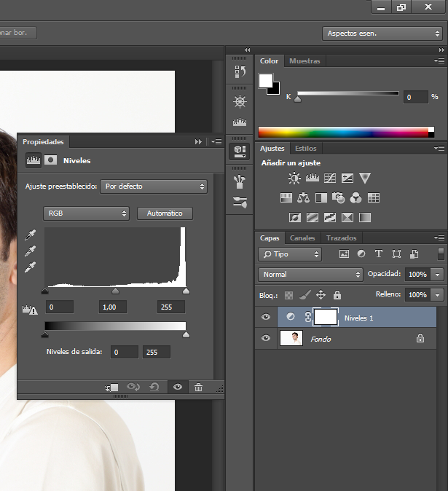Open the Opacidad slider dropdown arrow
Image resolution: width=448 pixels, height=491 pixels.
(x=437, y=275)
